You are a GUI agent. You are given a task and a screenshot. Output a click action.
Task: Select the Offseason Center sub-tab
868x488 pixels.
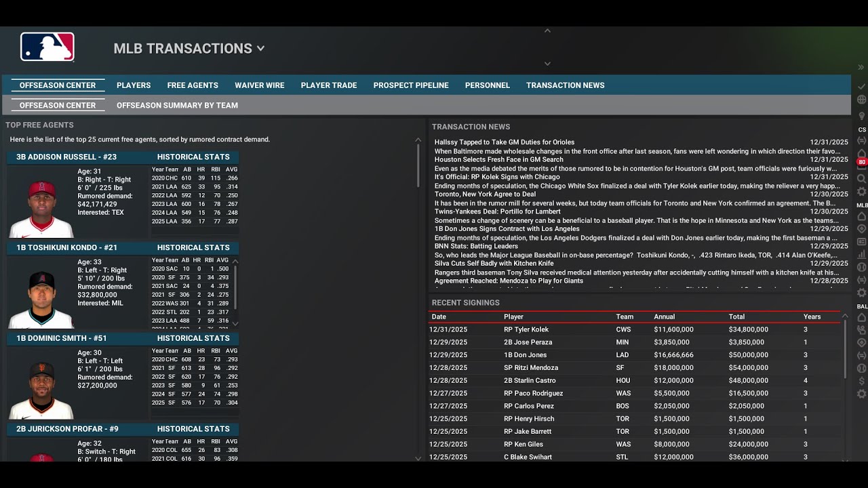[x=58, y=106]
